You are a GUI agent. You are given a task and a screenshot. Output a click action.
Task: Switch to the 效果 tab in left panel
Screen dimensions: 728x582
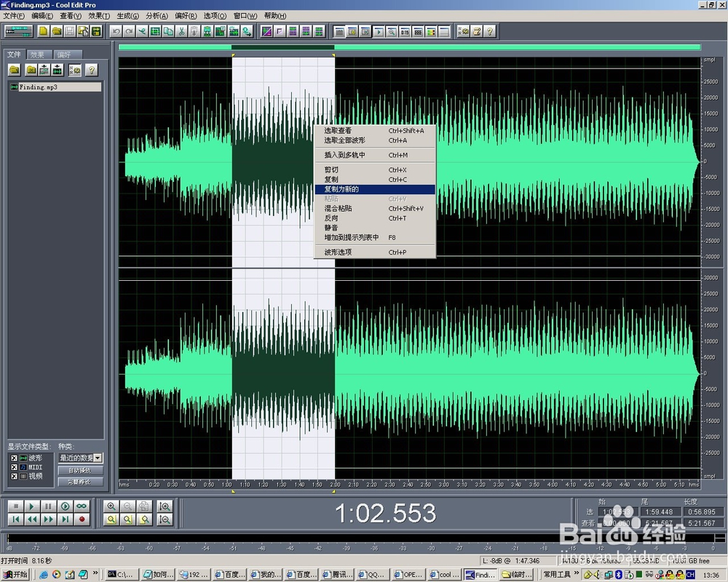click(x=38, y=55)
